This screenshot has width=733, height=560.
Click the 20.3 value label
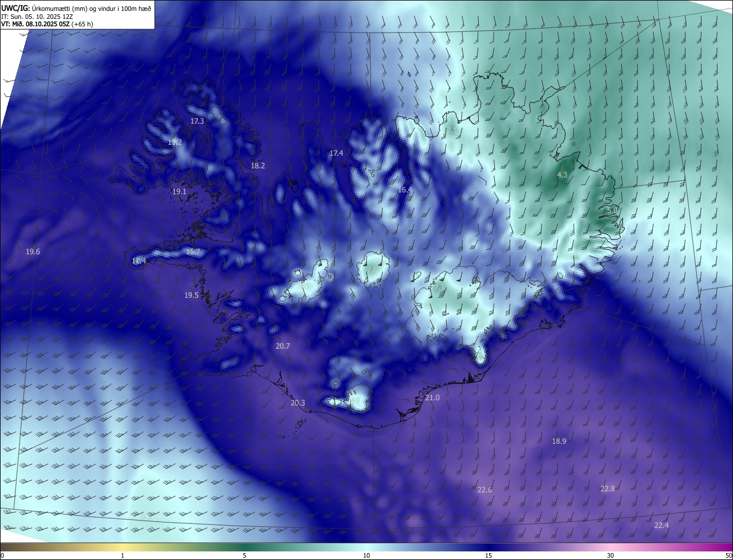(x=298, y=403)
